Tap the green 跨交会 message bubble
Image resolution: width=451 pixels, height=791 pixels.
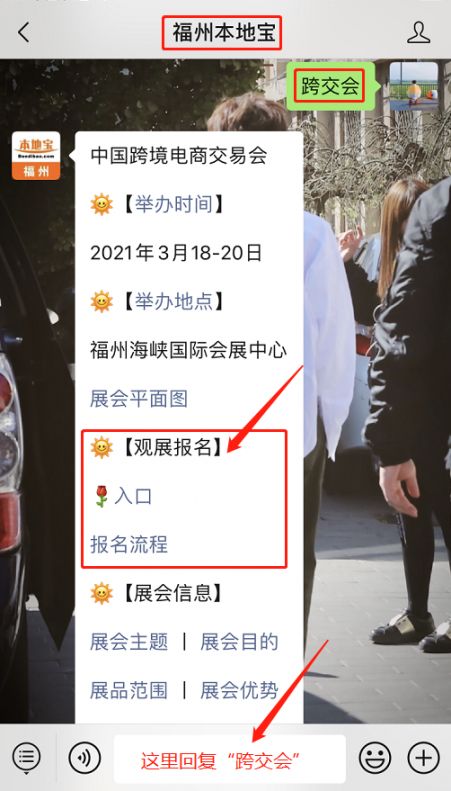pyautogui.click(x=331, y=86)
